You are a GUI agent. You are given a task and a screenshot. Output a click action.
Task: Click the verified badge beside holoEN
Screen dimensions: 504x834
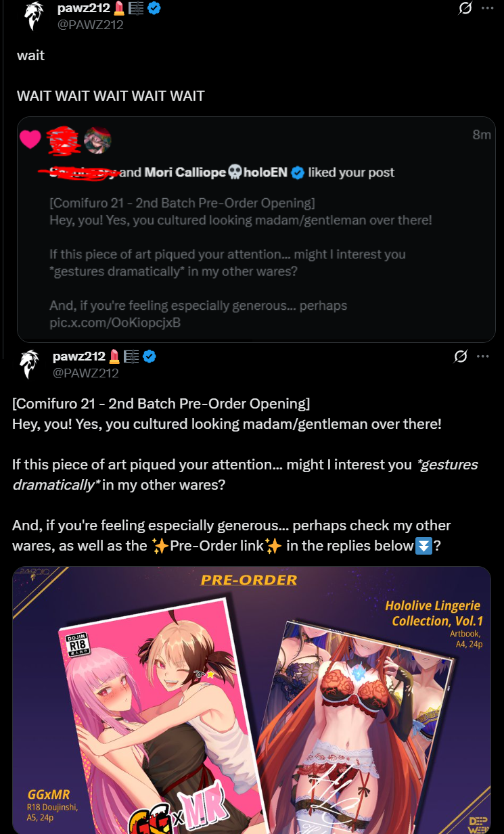click(297, 172)
